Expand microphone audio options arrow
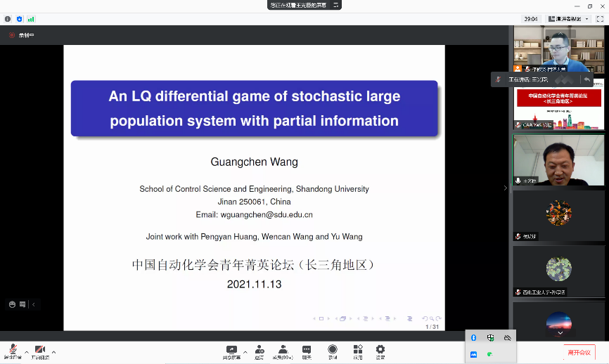This screenshot has height=364, width=609. click(x=26, y=351)
